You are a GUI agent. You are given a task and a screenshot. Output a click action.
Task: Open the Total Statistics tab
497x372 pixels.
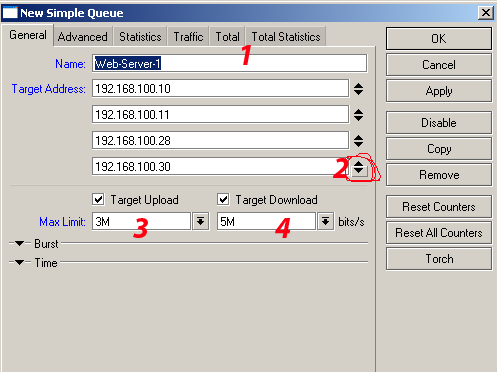pos(286,36)
